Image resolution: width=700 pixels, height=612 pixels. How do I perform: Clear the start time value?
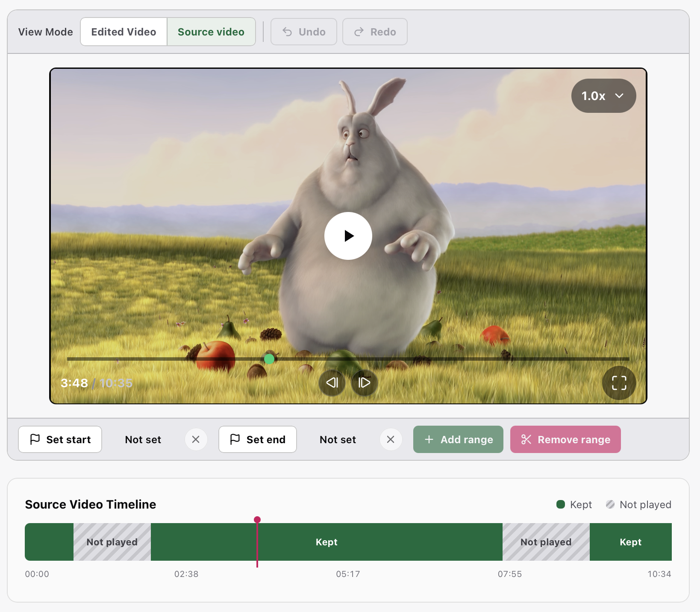tap(196, 439)
